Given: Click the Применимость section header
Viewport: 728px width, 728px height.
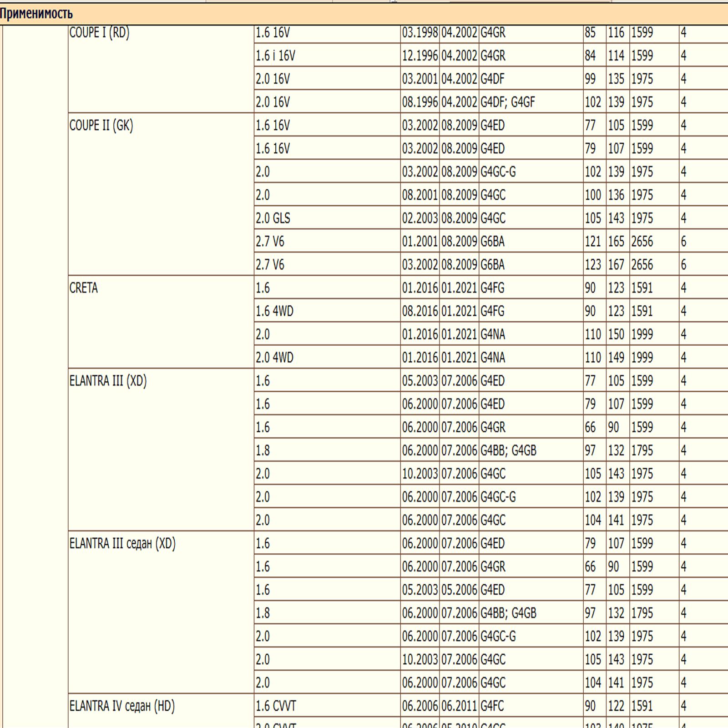Looking at the screenshot, I should [36, 14].
